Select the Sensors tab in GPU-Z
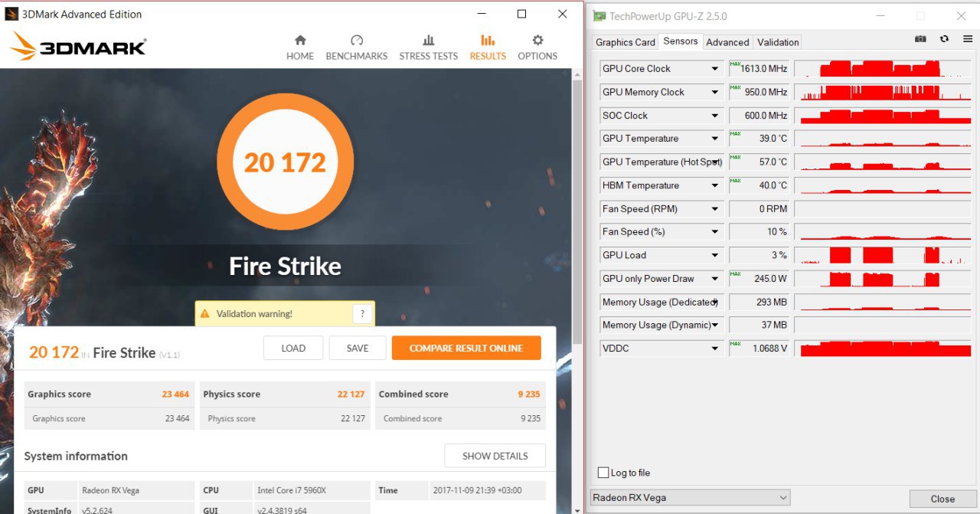980x514 pixels. pyautogui.click(x=681, y=41)
